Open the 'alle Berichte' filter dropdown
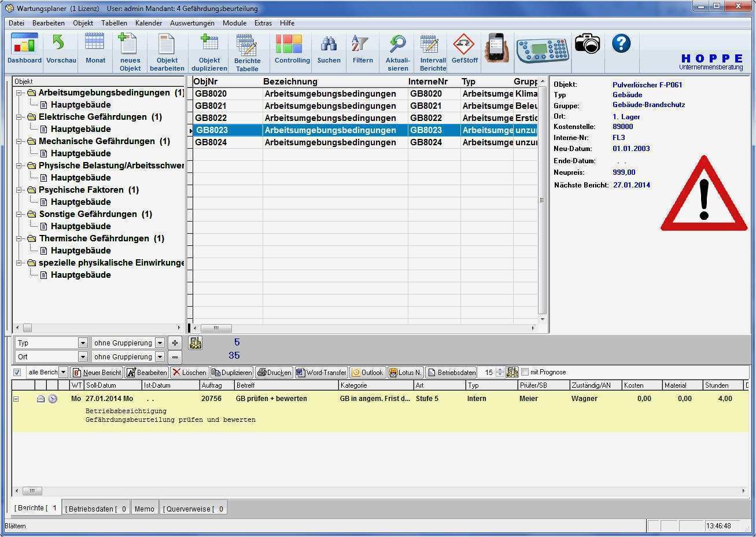The height and width of the screenshot is (537, 756). [64, 372]
